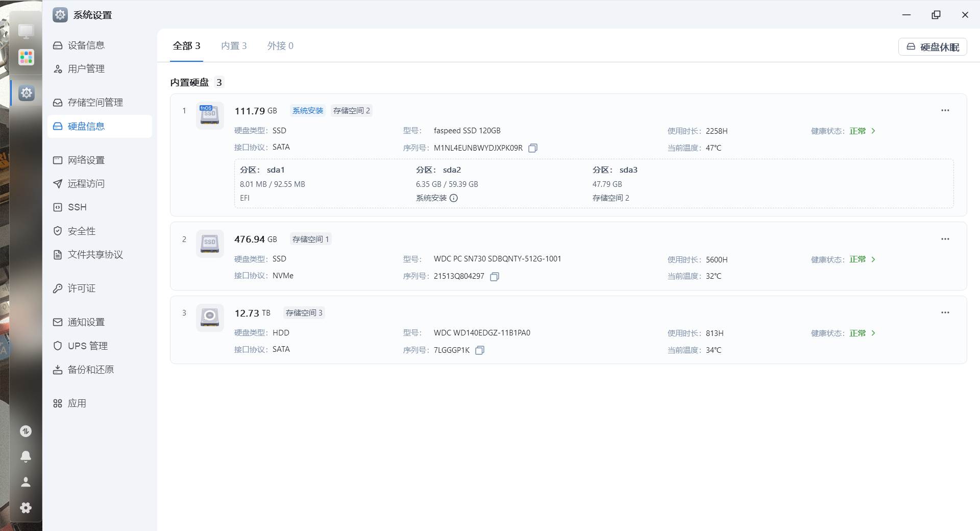Image resolution: width=980 pixels, height=531 pixels.
Task: Select the system settings gear in the dock
Action: pos(26,93)
